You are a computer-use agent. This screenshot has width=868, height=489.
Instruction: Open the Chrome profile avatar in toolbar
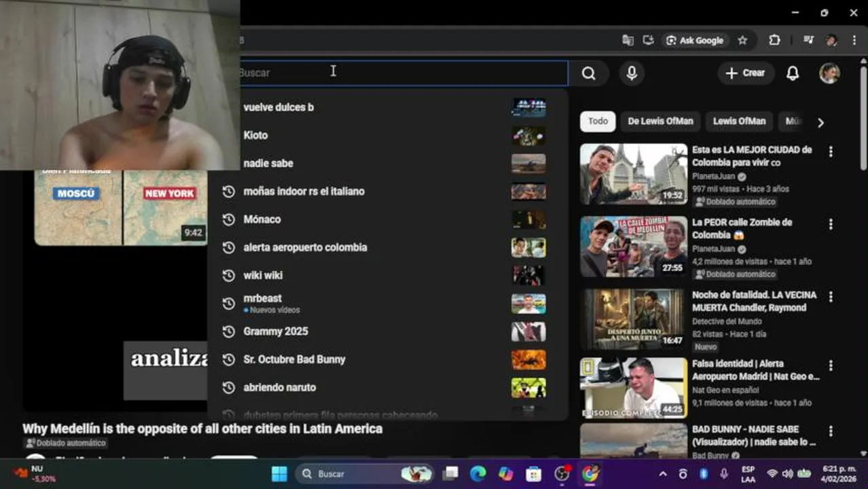tap(831, 40)
